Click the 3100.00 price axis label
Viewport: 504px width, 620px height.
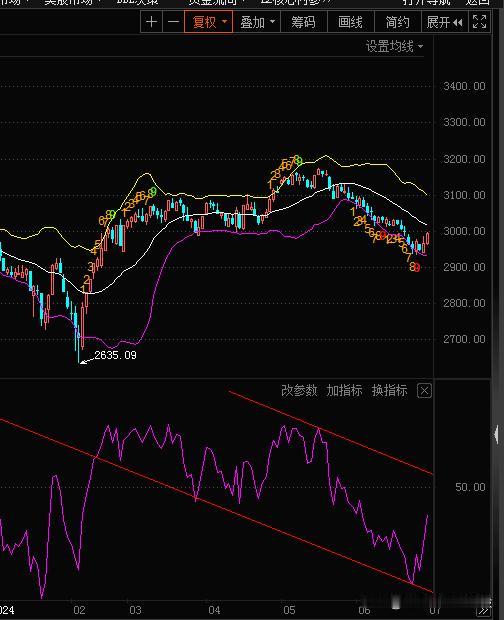click(464, 195)
